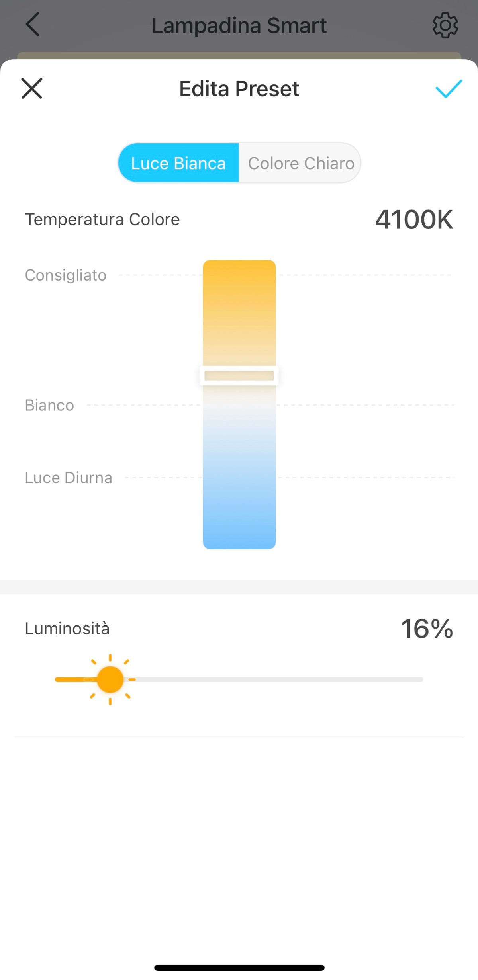Click the grey brightness track near maximum
The image size is (478, 980).
point(398,679)
